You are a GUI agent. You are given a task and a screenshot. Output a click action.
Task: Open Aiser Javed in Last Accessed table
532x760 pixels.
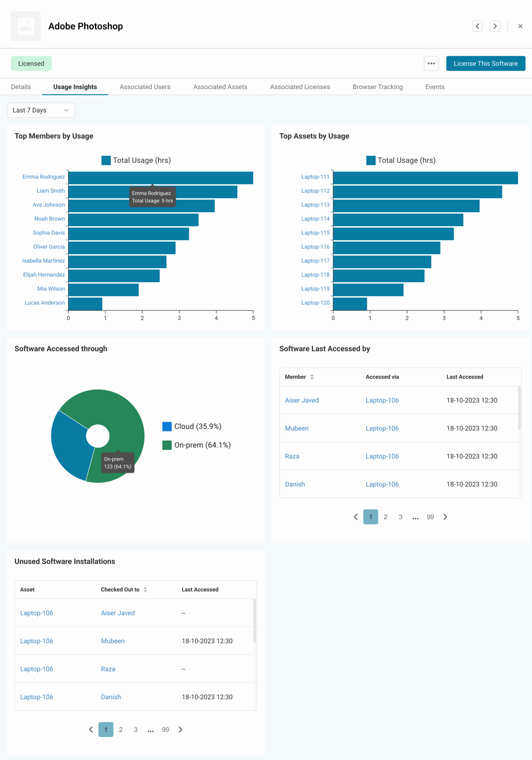(302, 400)
